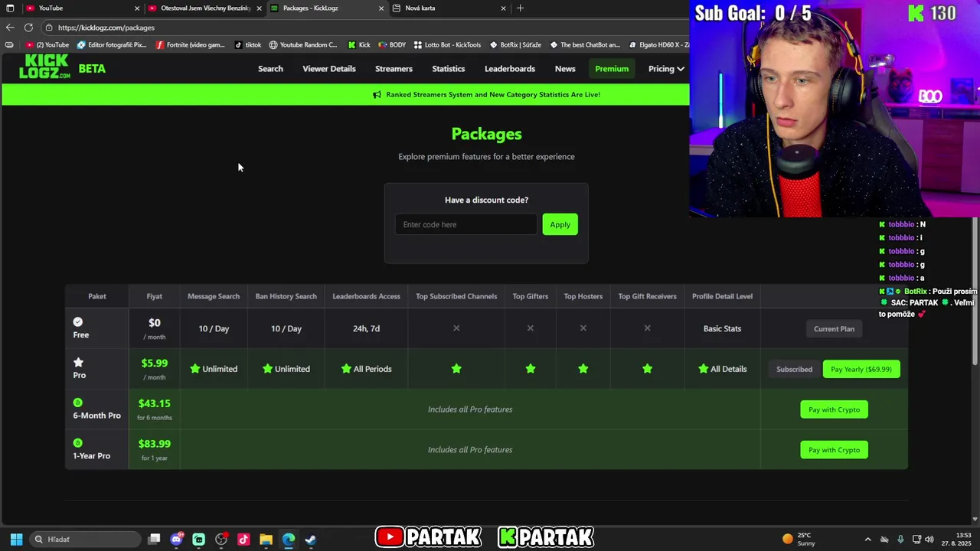Open Steam from the taskbar
980x551 pixels.
pyautogui.click(x=310, y=540)
